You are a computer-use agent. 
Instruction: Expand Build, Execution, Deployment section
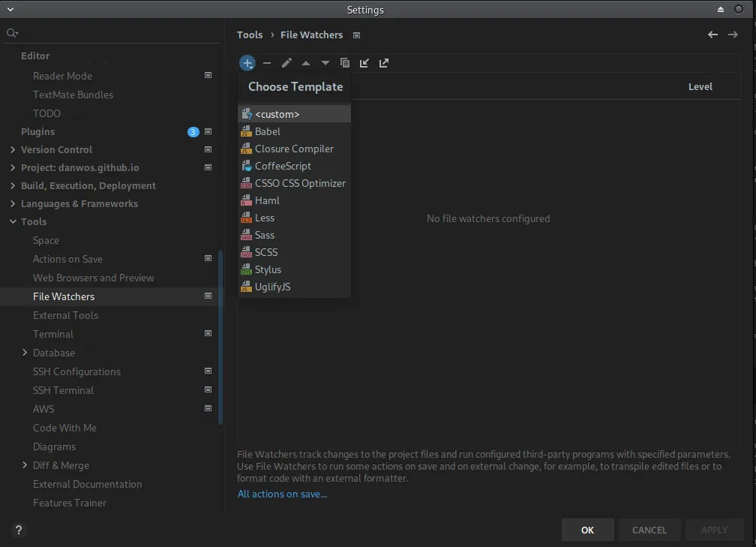pos(13,186)
